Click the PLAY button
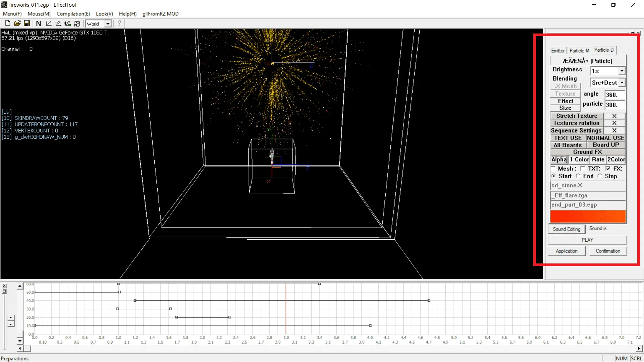The image size is (644, 362). 587,240
